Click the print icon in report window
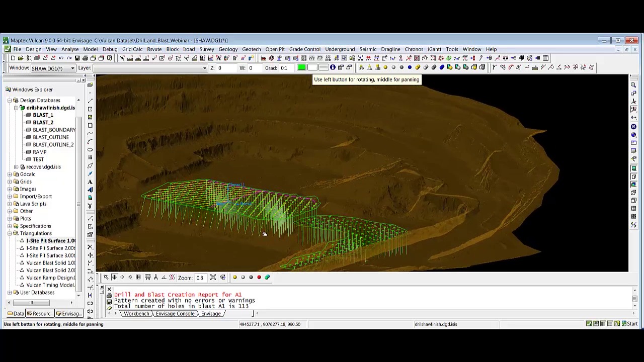 pyautogui.click(x=109, y=296)
